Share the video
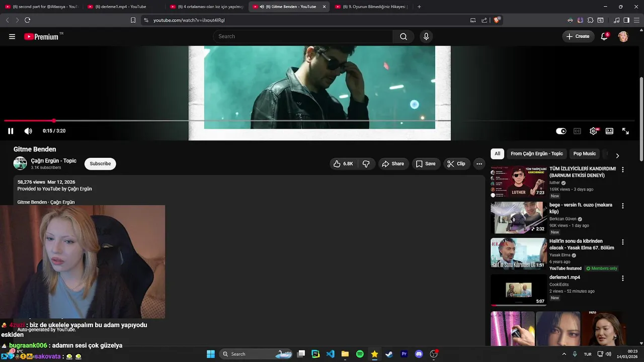The image size is (644, 362). coord(392,163)
